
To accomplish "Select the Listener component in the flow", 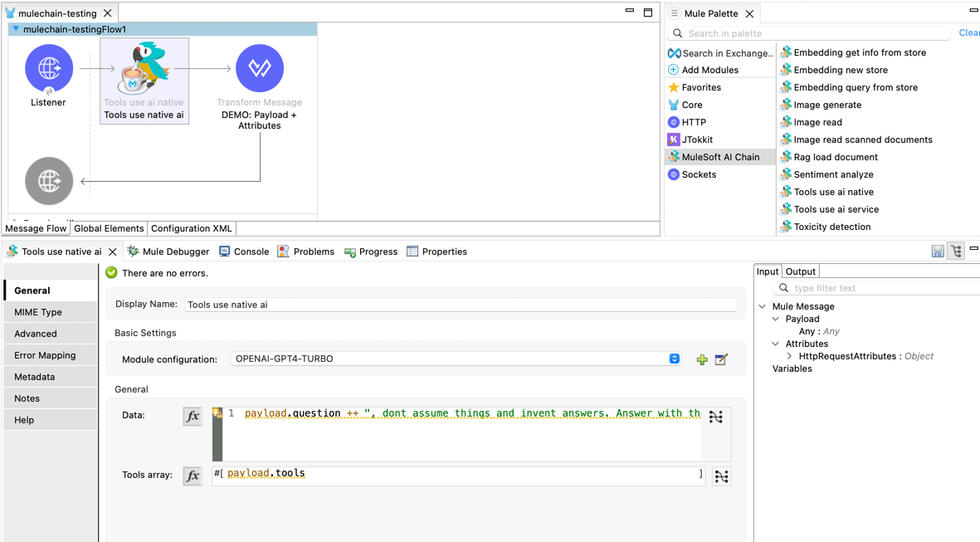I will 49,68.
